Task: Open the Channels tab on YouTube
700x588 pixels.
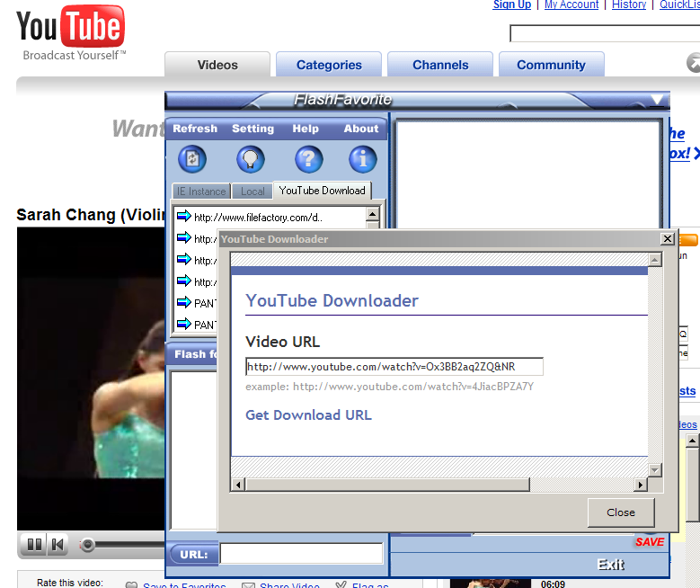Action: (x=440, y=65)
